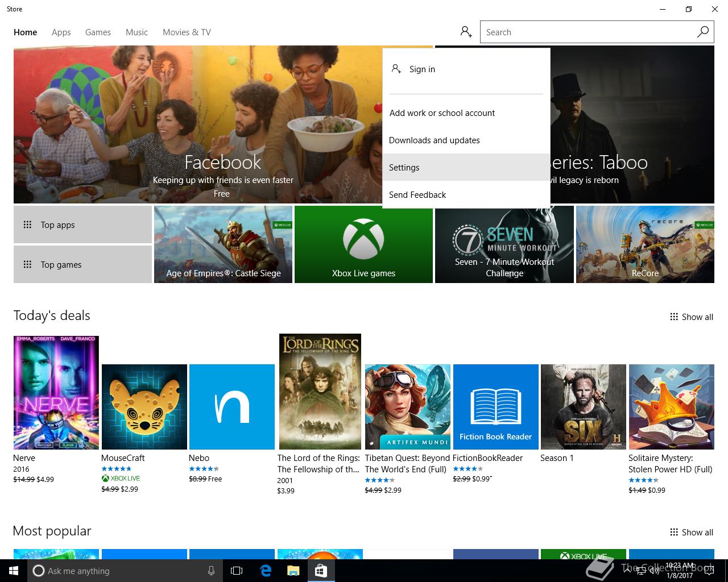
Task: Click Nebo title text
Action: pyautogui.click(x=199, y=458)
